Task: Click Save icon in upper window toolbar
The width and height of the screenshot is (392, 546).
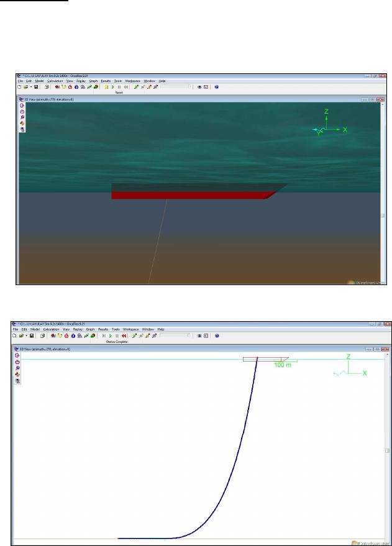Action: [x=36, y=88]
